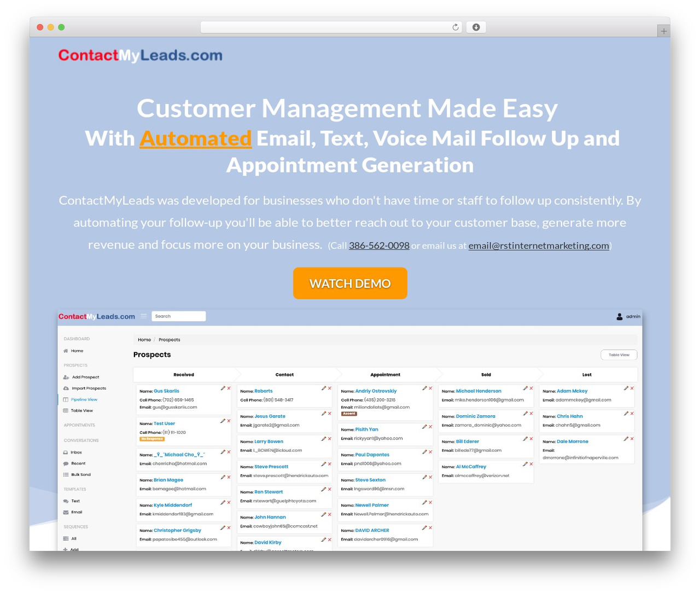Screen dimensions: 700x593
Task: Switch to Table View button
Action: [619, 355]
